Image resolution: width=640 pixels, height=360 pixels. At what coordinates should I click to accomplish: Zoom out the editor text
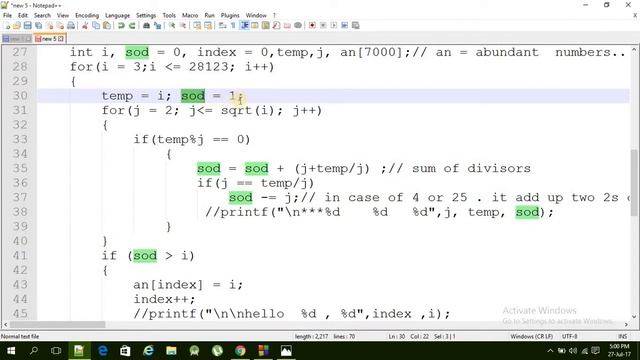pos(183,25)
